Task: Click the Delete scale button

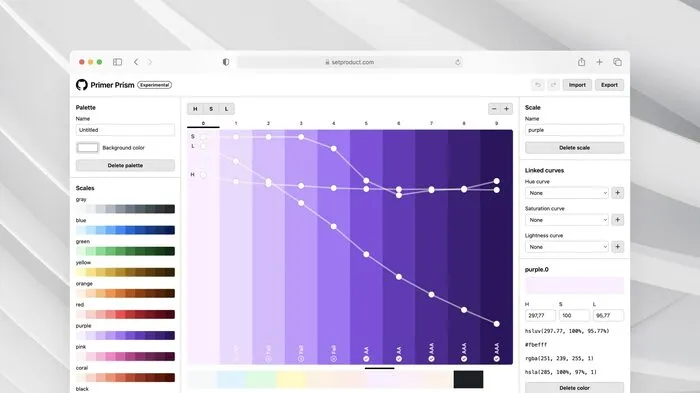Action: click(x=575, y=147)
